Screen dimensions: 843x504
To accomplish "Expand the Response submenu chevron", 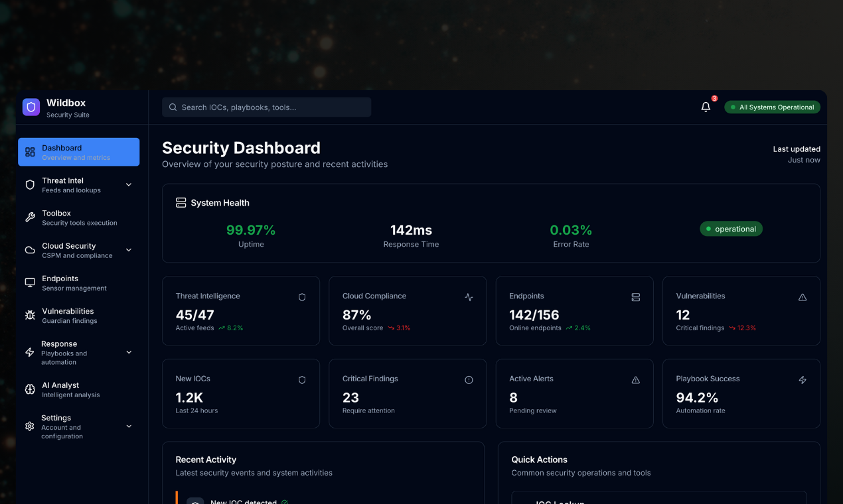I will pos(129,352).
